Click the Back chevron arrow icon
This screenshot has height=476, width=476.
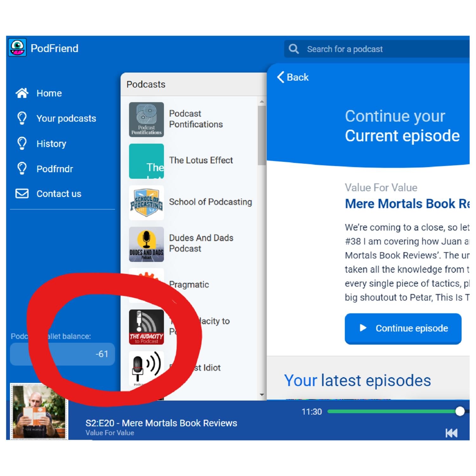(x=281, y=77)
